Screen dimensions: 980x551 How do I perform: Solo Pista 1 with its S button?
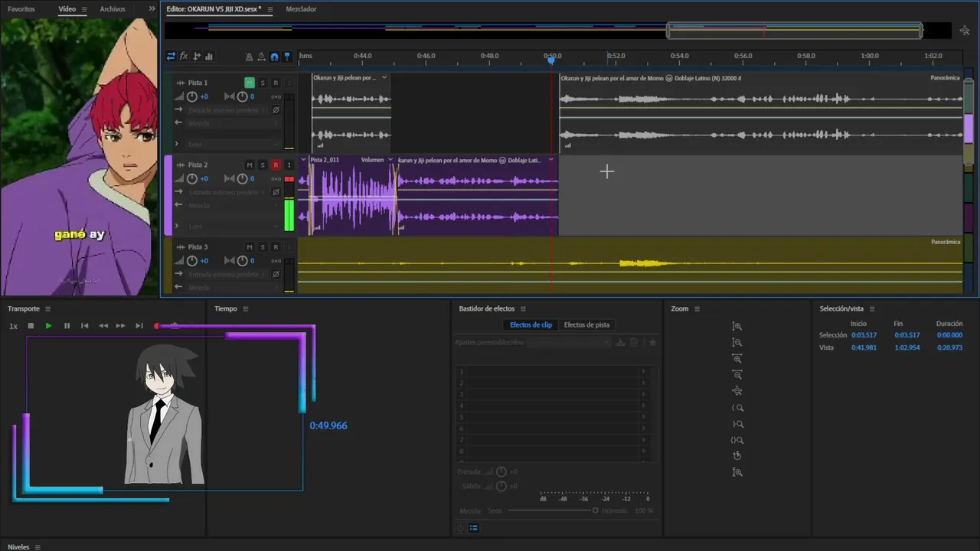(263, 83)
